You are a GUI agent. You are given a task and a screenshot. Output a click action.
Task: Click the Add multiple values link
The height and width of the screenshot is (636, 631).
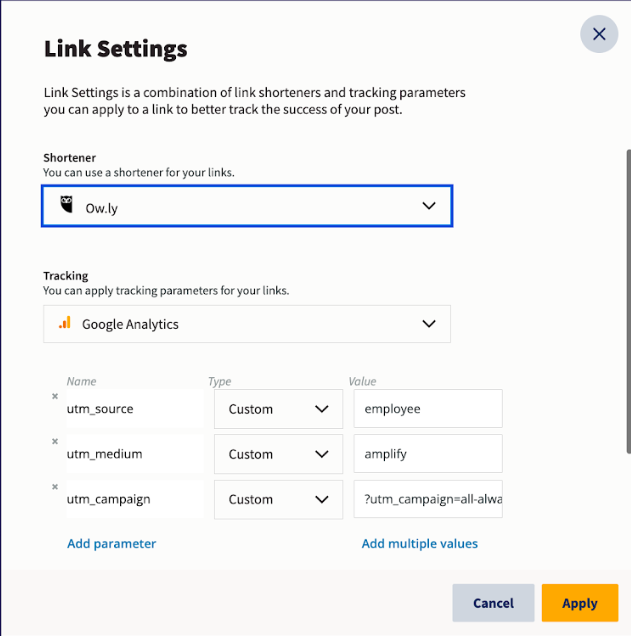[x=420, y=544]
